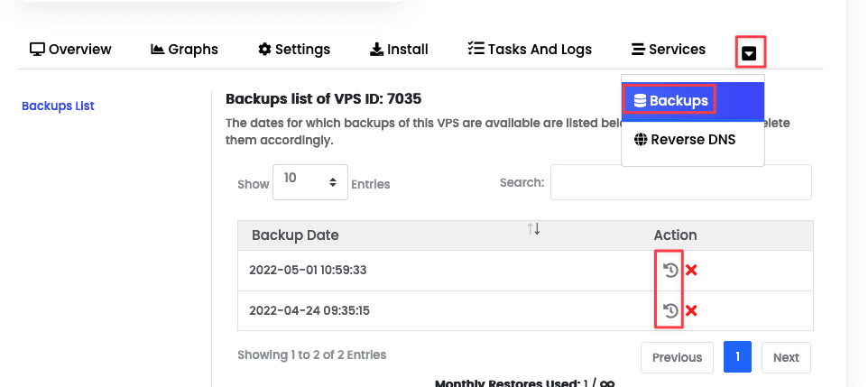Switch to the Graphs tab
The height and width of the screenshot is (387, 868).
click(x=184, y=50)
